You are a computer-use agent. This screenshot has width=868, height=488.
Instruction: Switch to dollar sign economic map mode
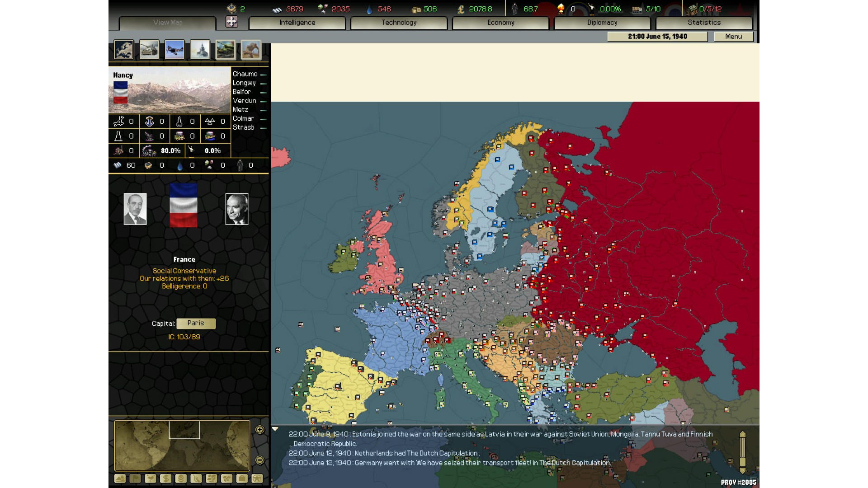165,479
